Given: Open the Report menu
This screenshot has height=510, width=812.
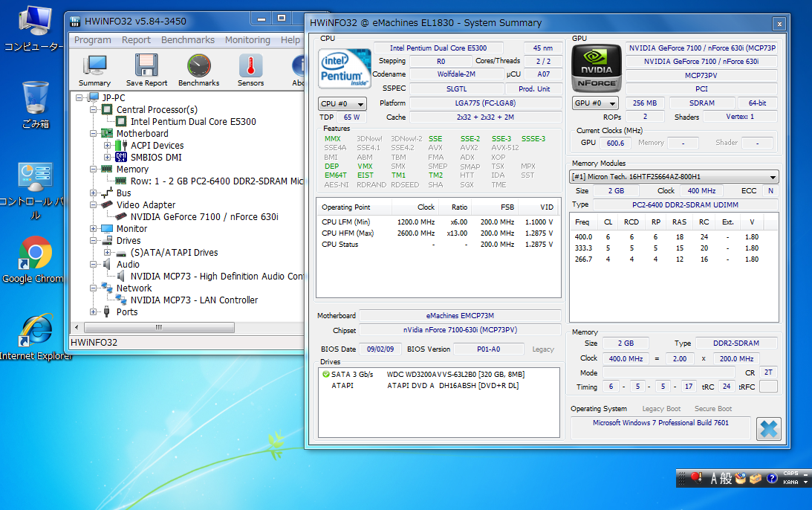Looking at the screenshot, I should click(x=136, y=39).
